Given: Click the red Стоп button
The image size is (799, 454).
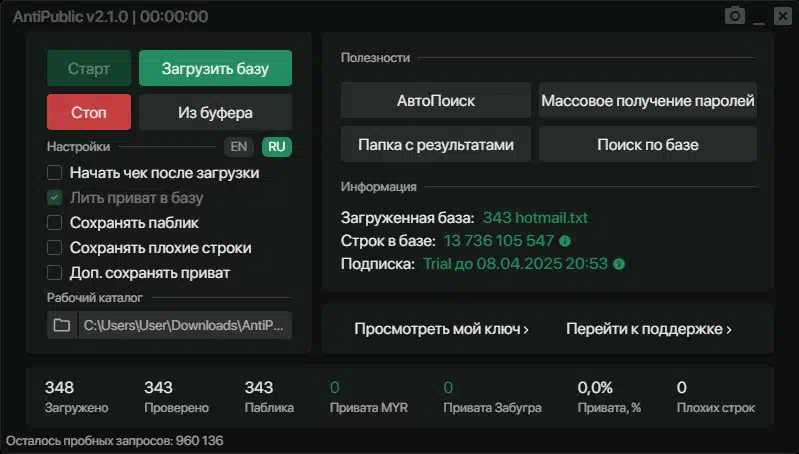Looking at the screenshot, I should 89,112.
